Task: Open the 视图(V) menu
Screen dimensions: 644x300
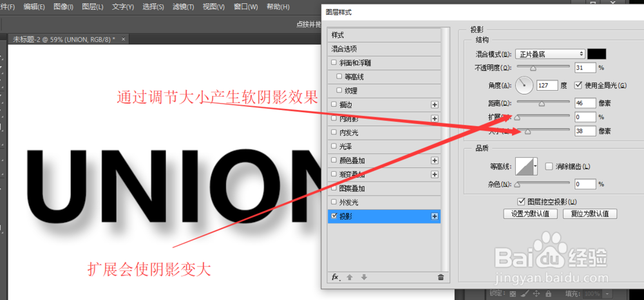Action: (214, 7)
